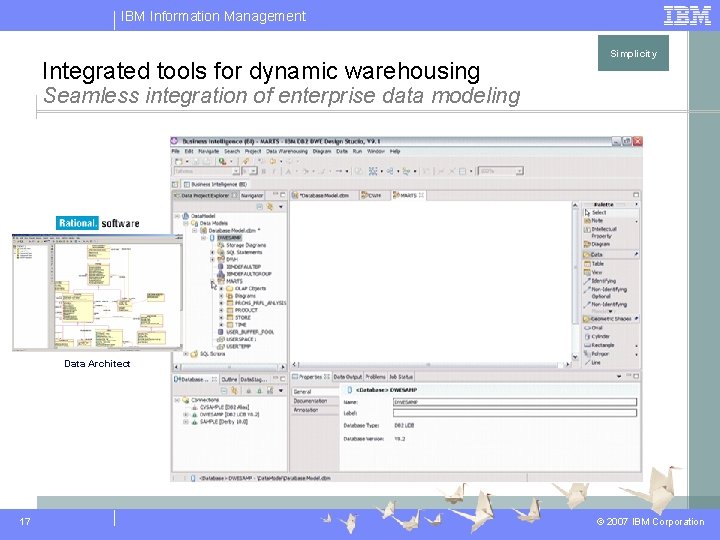Select the Storage Diagrams tree item
The image size is (720, 540).
click(241, 245)
